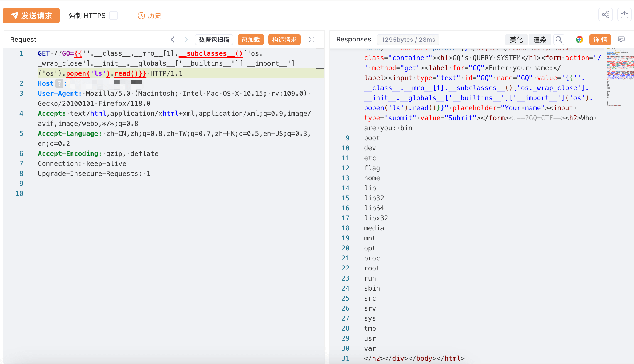Expand the Request panel to fullscreen
Image resolution: width=634 pixels, height=364 pixels.
coord(312,40)
